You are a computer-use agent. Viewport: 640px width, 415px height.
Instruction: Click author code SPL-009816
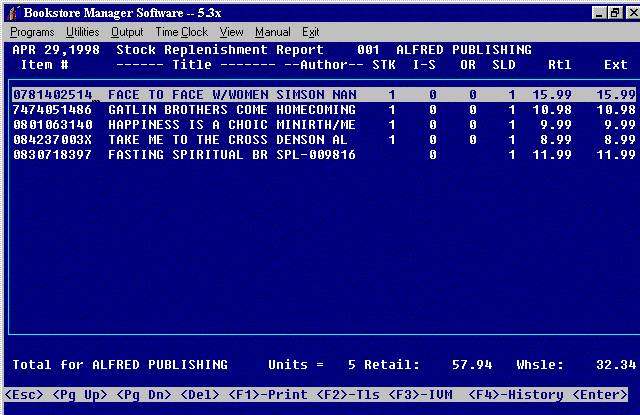pos(316,155)
